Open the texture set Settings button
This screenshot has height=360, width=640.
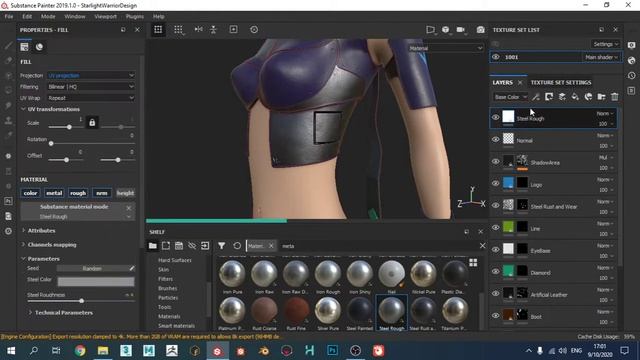[605, 44]
